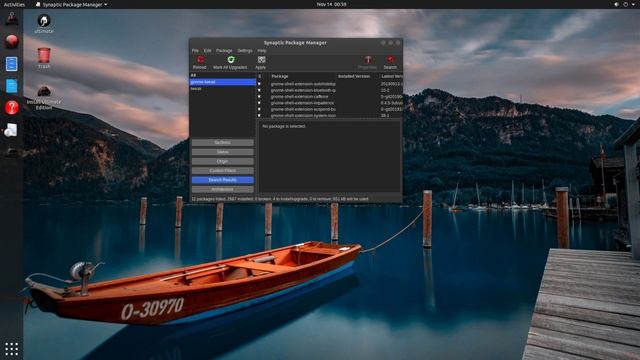Open the red Help question mark dock icon

point(11,107)
